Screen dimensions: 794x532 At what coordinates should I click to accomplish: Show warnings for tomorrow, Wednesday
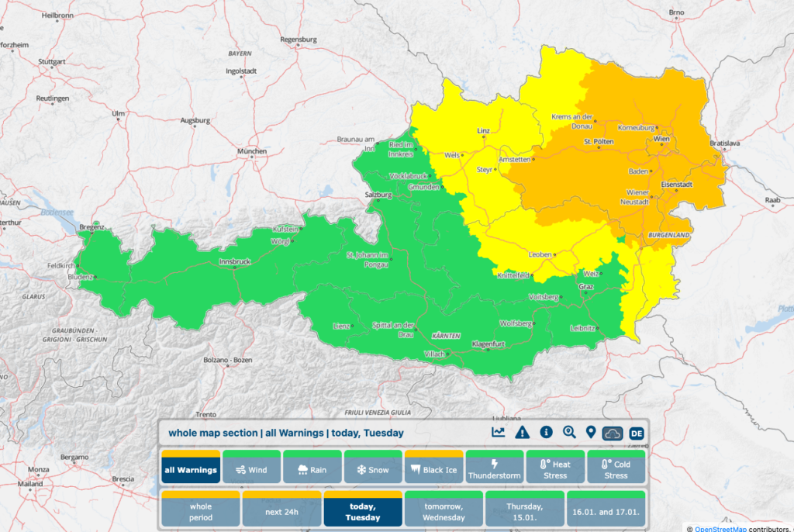tap(443, 511)
